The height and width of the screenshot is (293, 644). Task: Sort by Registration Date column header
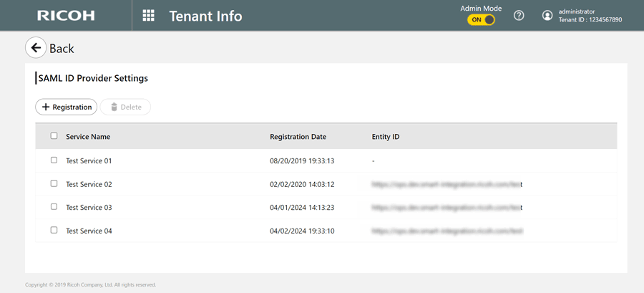click(x=298, y=137)
